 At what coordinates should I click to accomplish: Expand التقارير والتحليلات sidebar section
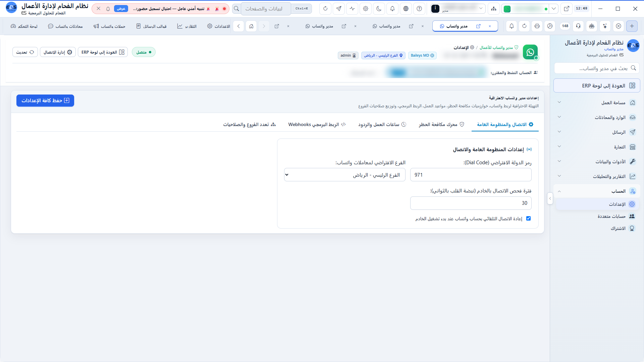(x=597, y=177)
